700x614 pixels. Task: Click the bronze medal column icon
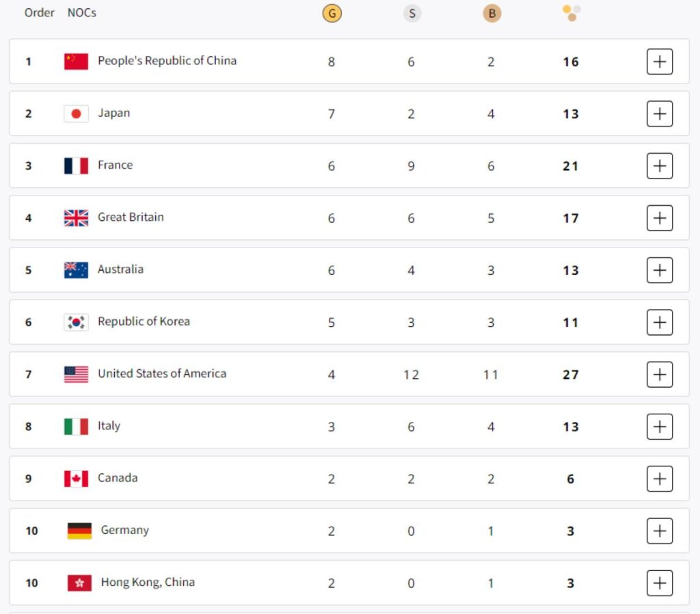[491, 14]
